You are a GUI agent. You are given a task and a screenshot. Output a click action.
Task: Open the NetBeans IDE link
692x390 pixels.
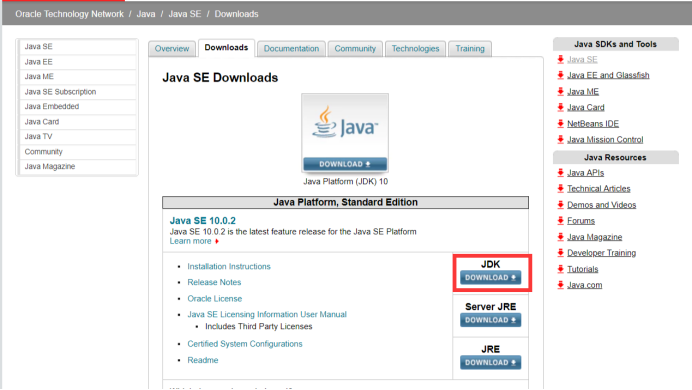593,124
